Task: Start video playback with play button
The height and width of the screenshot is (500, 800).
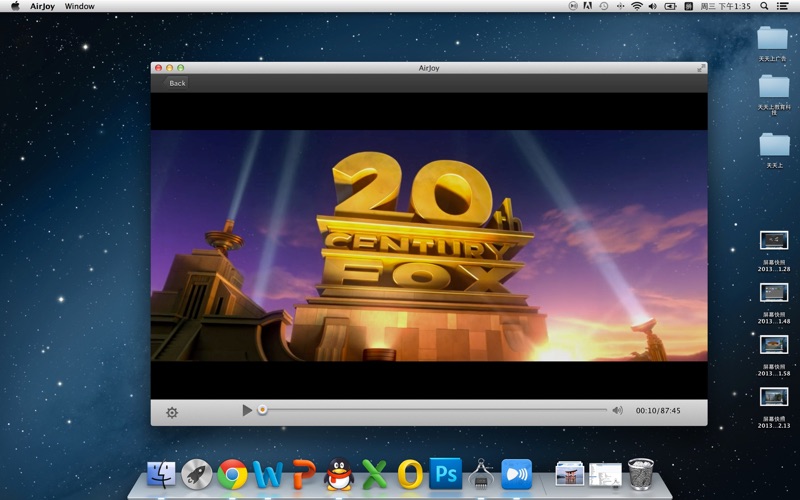Action: pos(247,410)
